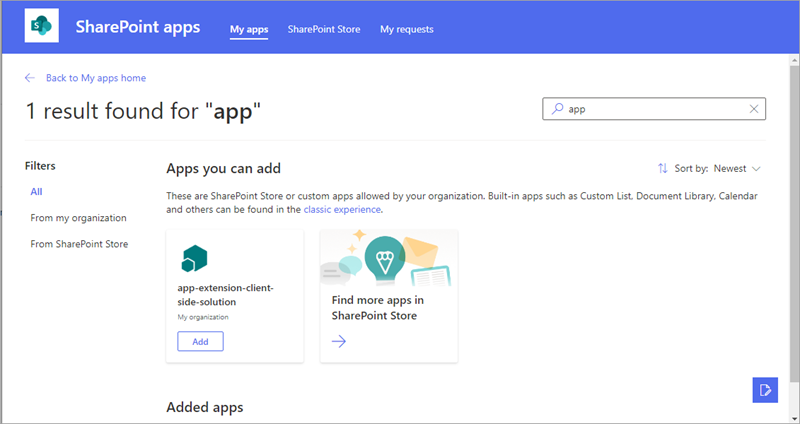Viewport: 800px width, 424px height.
Task: Click the arrow on SharePoint Store card
Action: pyautogui.click(x=339, y=341)
